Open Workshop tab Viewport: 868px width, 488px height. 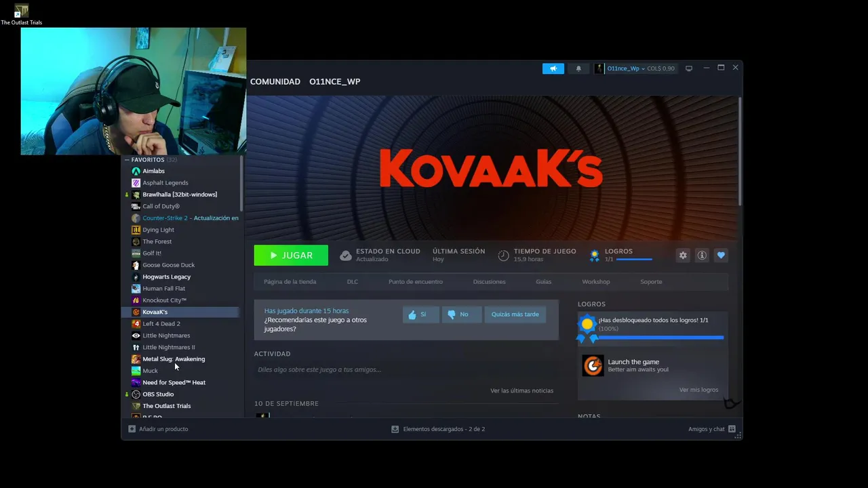[596, 282]
